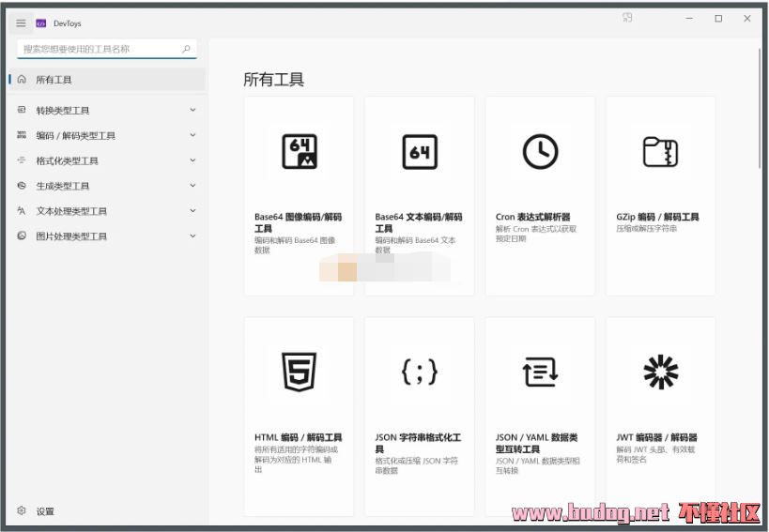Viewport: 769px width, 532px height.
Task: Open 转换类型工具 category
Action: pyautogui.click(x=107, y=110)
